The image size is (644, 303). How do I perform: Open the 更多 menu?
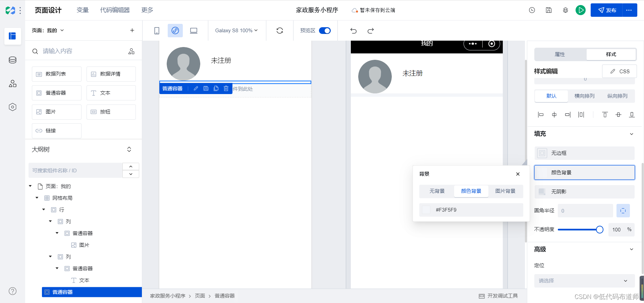click(147, 10)
